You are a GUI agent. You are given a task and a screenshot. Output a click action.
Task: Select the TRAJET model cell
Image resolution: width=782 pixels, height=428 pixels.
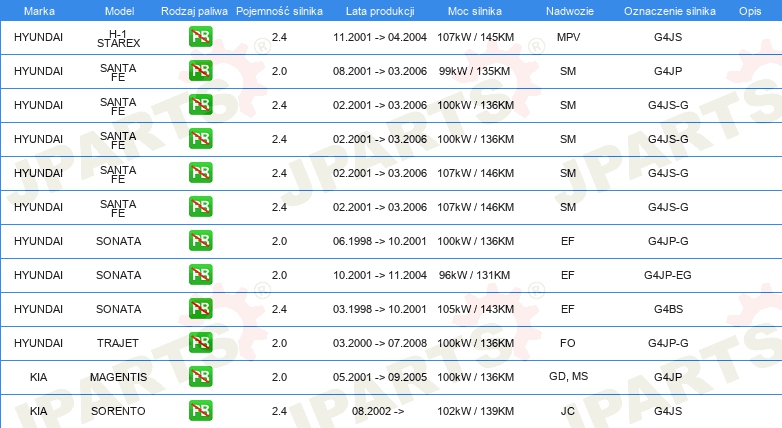pyautogui.click(x=118, y=343)
